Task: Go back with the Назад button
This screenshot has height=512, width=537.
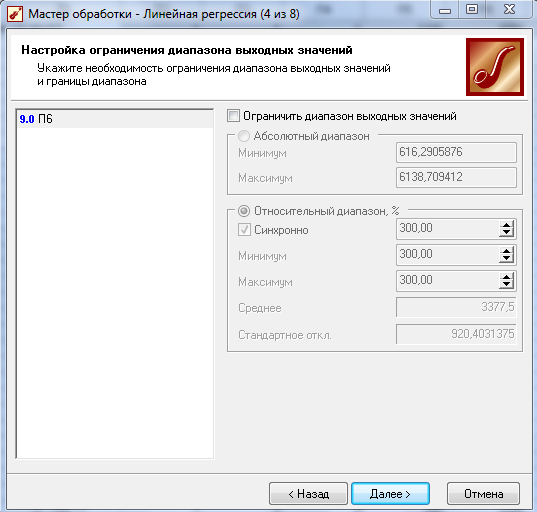Action: (308, 494)
